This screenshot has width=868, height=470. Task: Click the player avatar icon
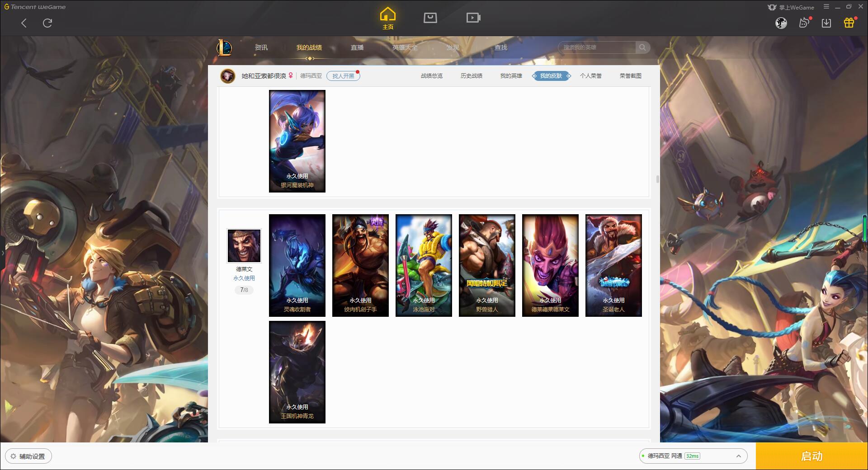pos(228,76)
